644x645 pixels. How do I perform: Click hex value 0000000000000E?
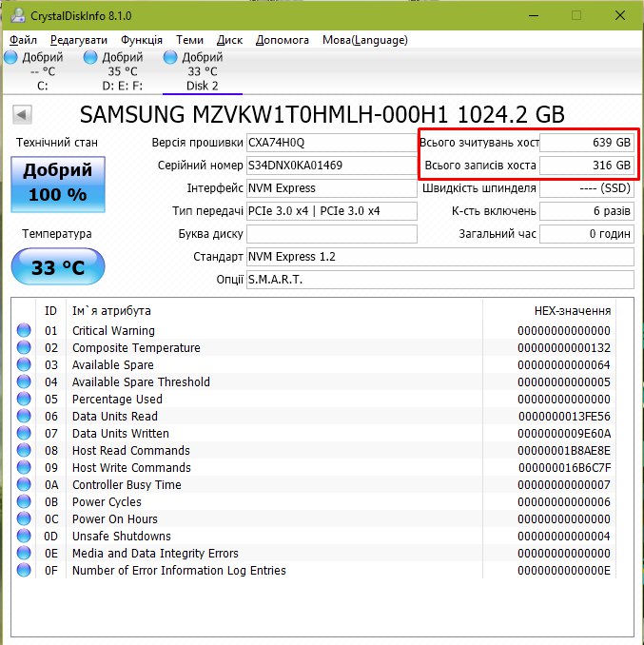click(564, 571)
